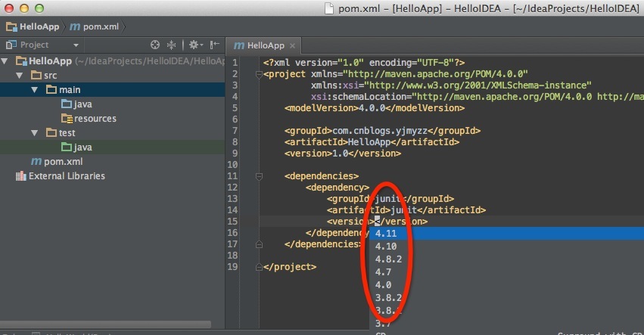The width and height of the screenshot is (644, 335).
Task: Click fold end marker at line 19
Action: 259,267
